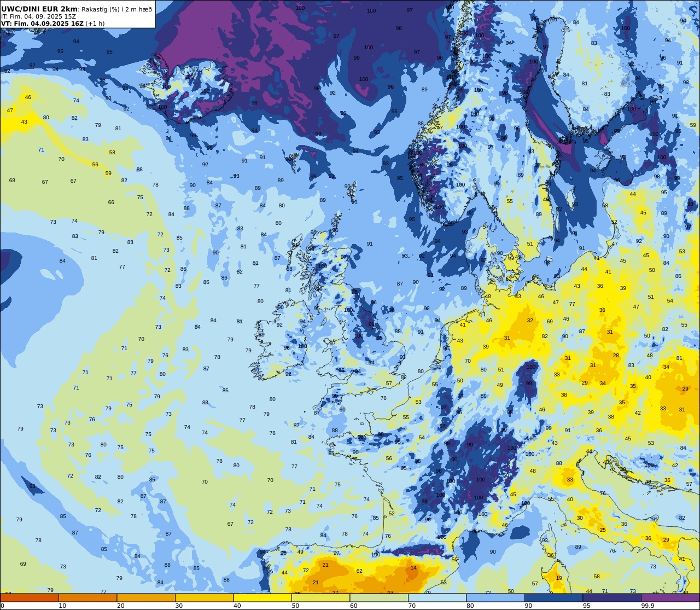The image size is (700, 610).
Task: Click the value "14" over eastern Spain
Action: [x=413, y=568]
